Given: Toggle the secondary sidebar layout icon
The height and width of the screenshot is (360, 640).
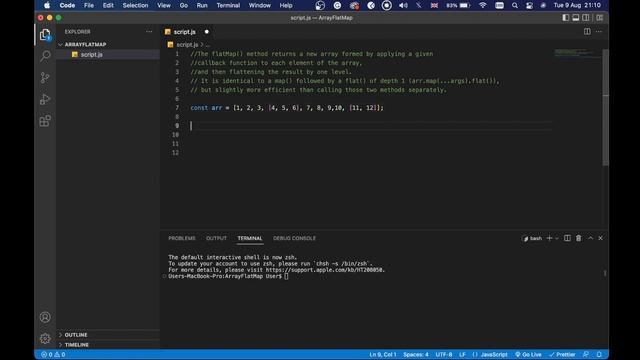Looking at the screenshot, I should [x=586, y=18].
